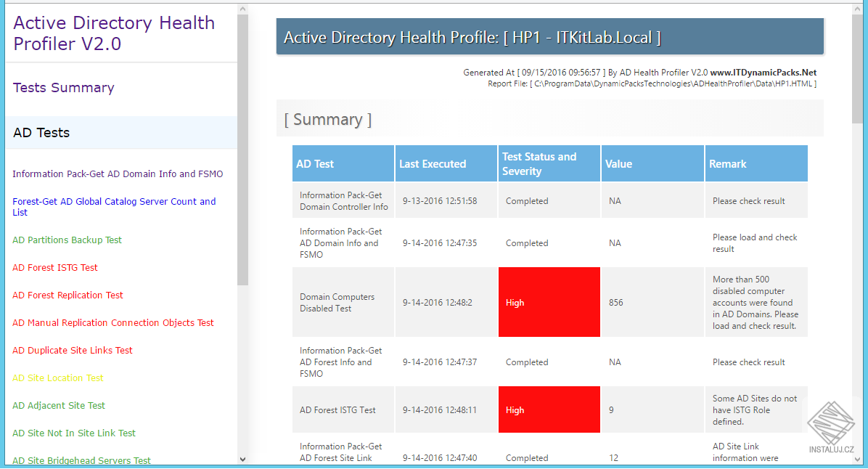Click the 9-14-2016 12:48:2 timestamp cell

point(446,302)
